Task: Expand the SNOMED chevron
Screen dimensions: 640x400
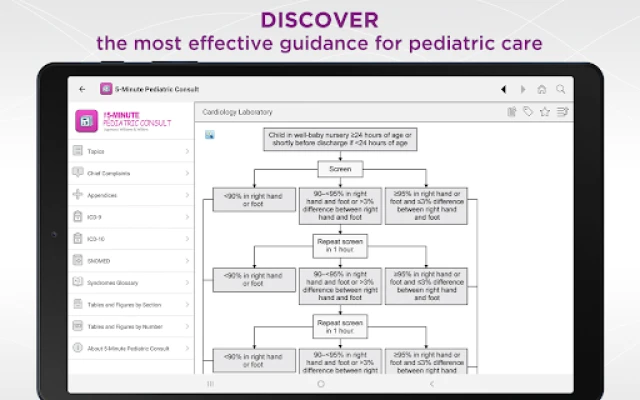Action: (187, 261)
